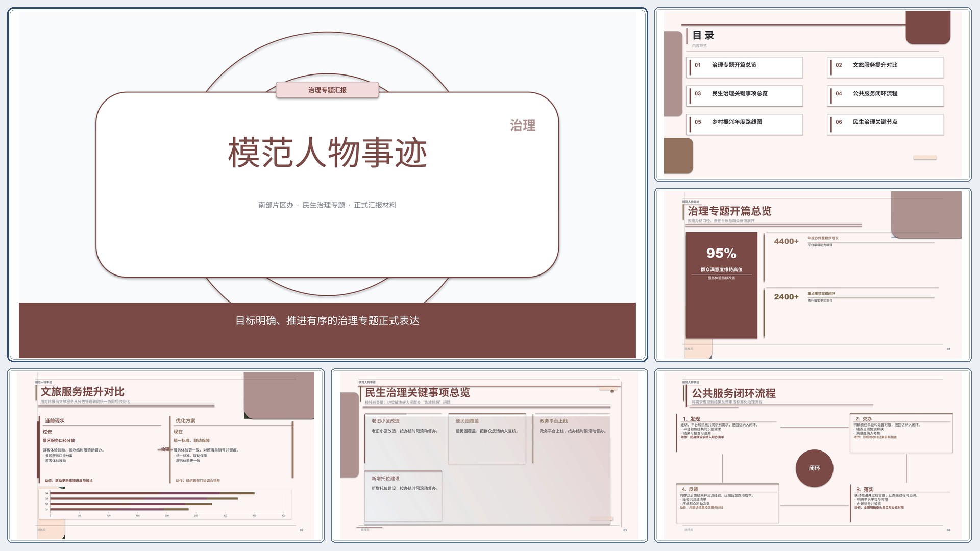Click the 优化方案 column heading
Viewport: 980px width, 551px height.
(185, 421)
